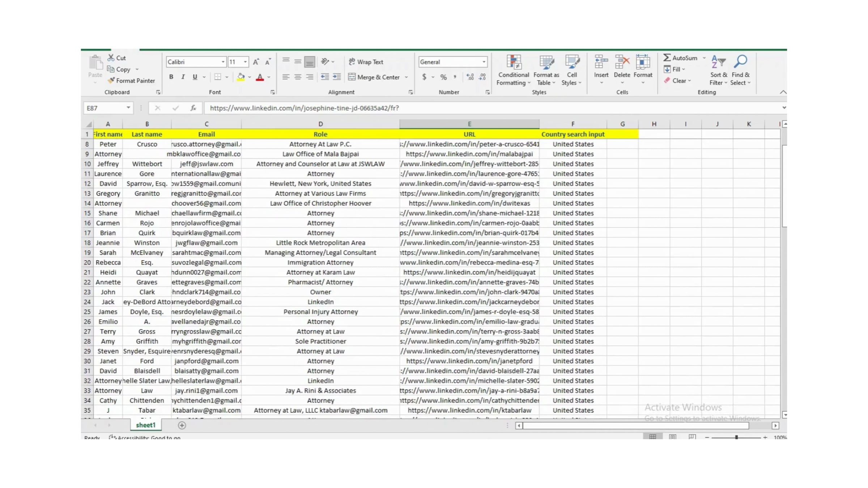
Task: Open the Name Box dropdown arrow
Action: tap(128, 108)
